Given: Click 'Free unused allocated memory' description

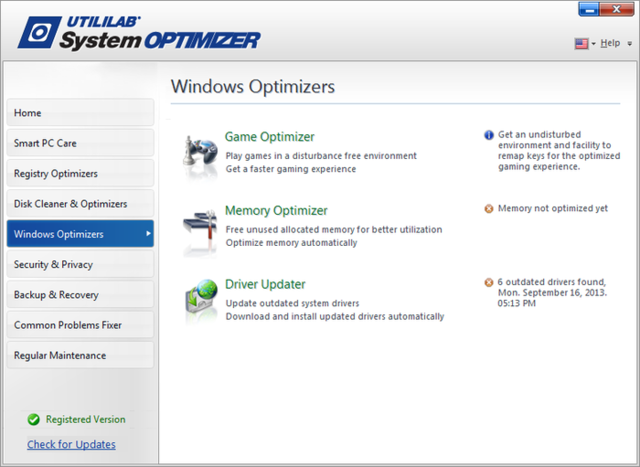Looking at the screenshot, I should (x=334, y=229).
